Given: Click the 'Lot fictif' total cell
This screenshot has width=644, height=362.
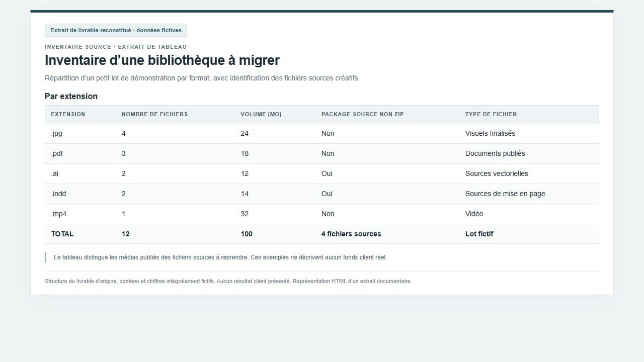Looking at the screenshot, I should [x=479, y=234].
